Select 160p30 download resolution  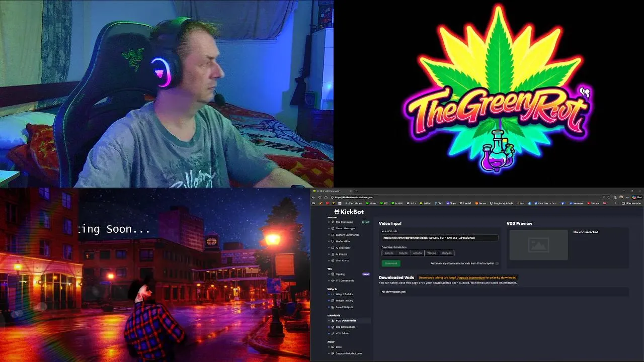pos(389,253)
